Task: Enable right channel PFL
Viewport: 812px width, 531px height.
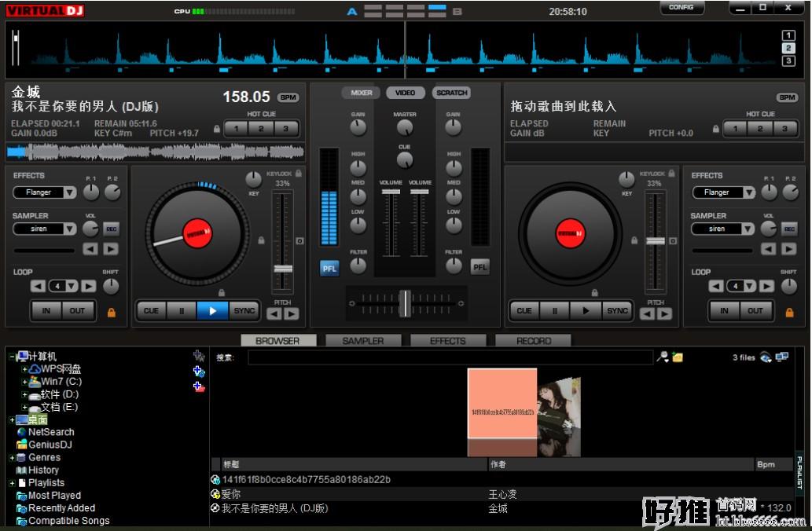Action: point(480,268)
